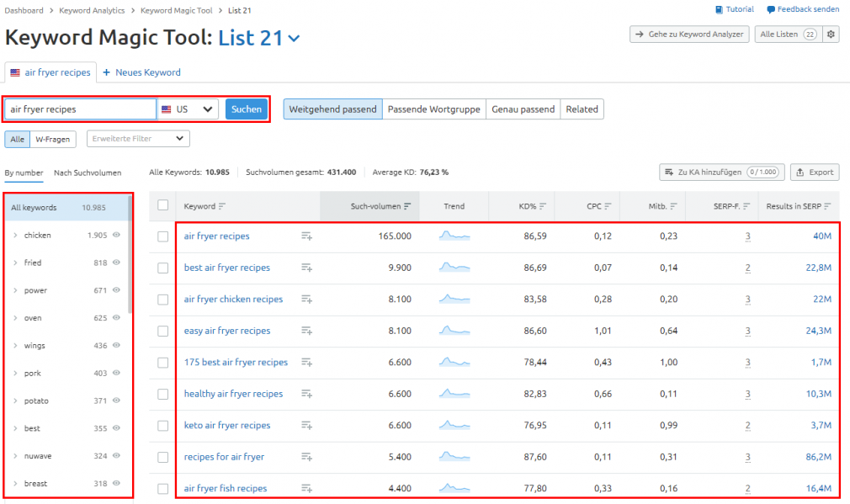Switch to Nach Suchvolumen sorting tab
The height and width of the screenshot is (504, 850).
[x=88, y=172]
